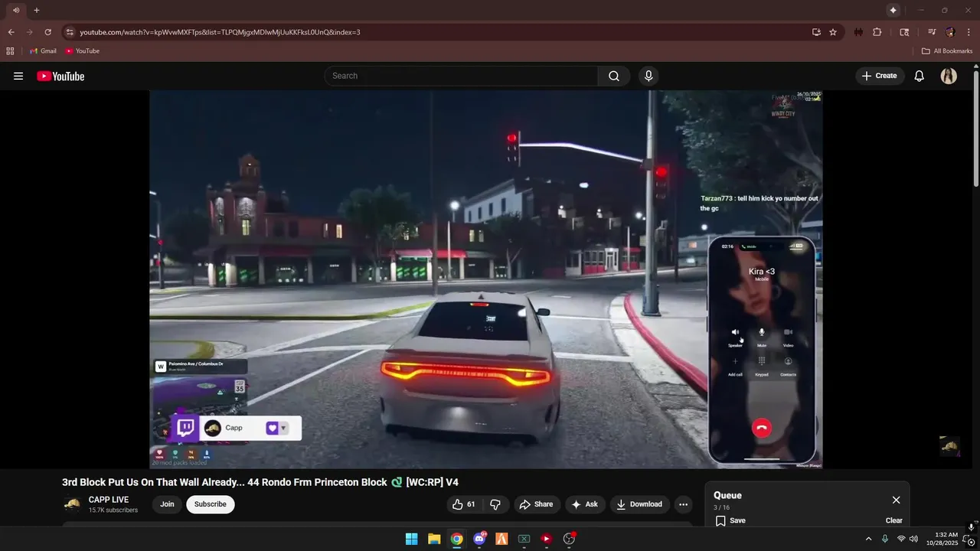Open more actions ellipsis under video
The width and height of the screenshot is (980, 551).
[x=684, y=504]
